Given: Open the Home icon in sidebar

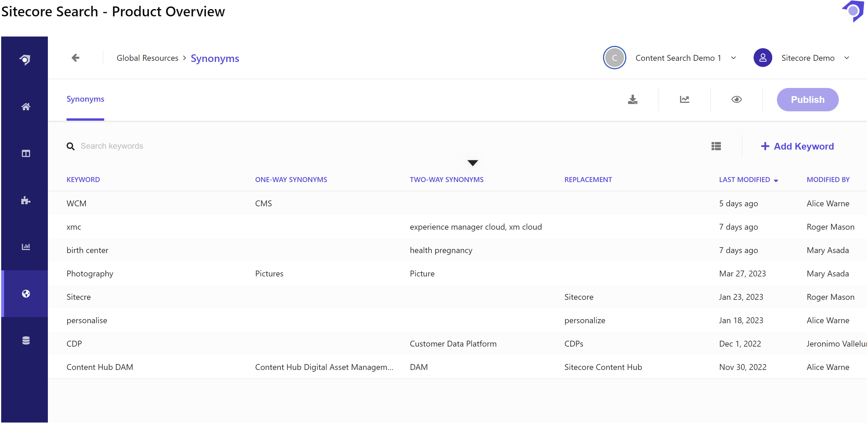Looking at the screenshot, I should click(26, 107).
